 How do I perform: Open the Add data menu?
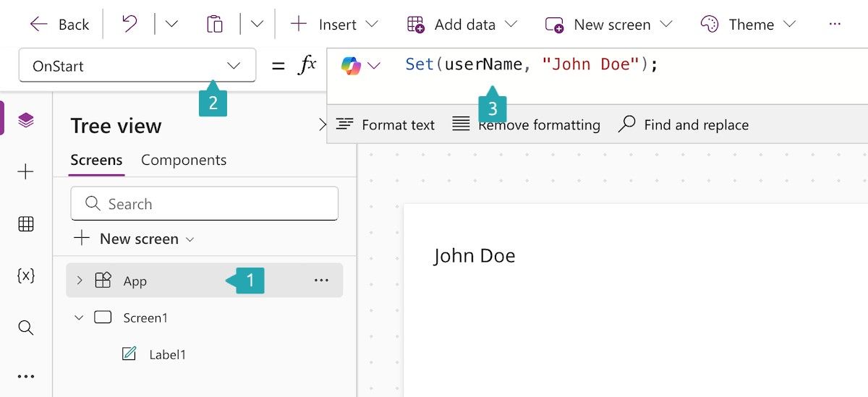(x=462, y=25)
